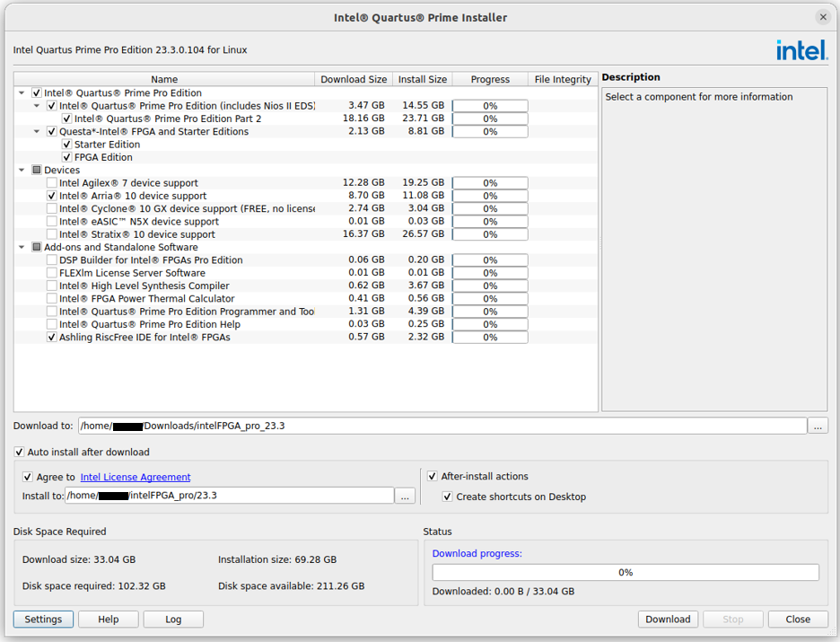Viewport: 840px width, 642px height.
Task: Enable Cyclone 10 GX device support
Action: click(x=51, y=208)
